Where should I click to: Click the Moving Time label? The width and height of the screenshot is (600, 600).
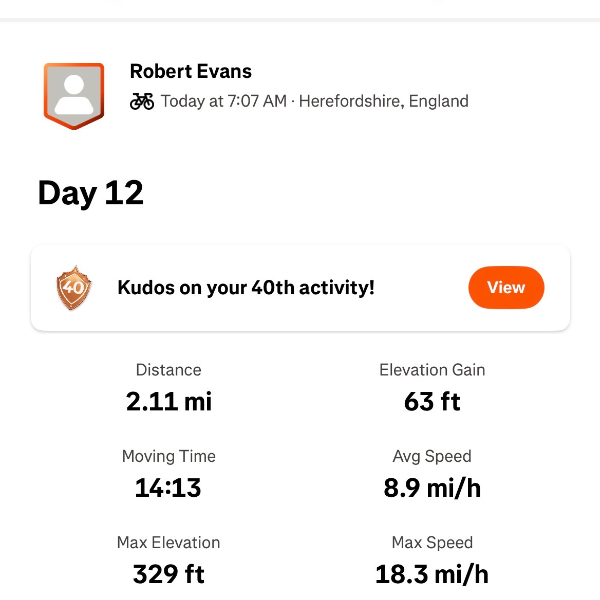168,456
